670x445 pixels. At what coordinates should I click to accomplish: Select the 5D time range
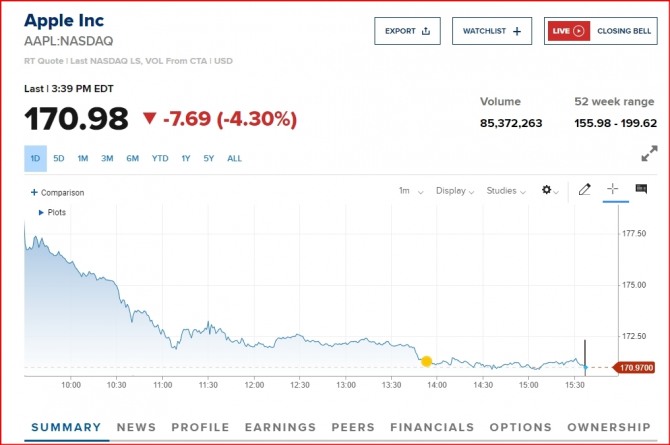click(59, 158)
